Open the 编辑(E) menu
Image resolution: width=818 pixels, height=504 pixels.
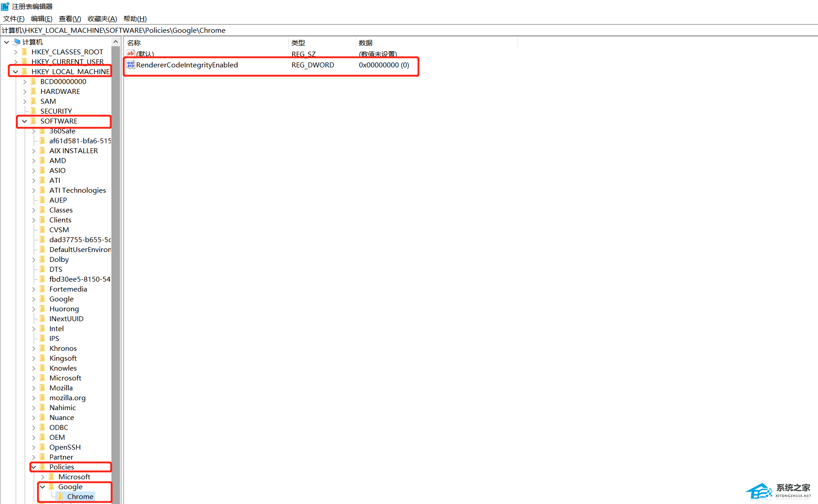pyautogui.click(x=42, y=18)
